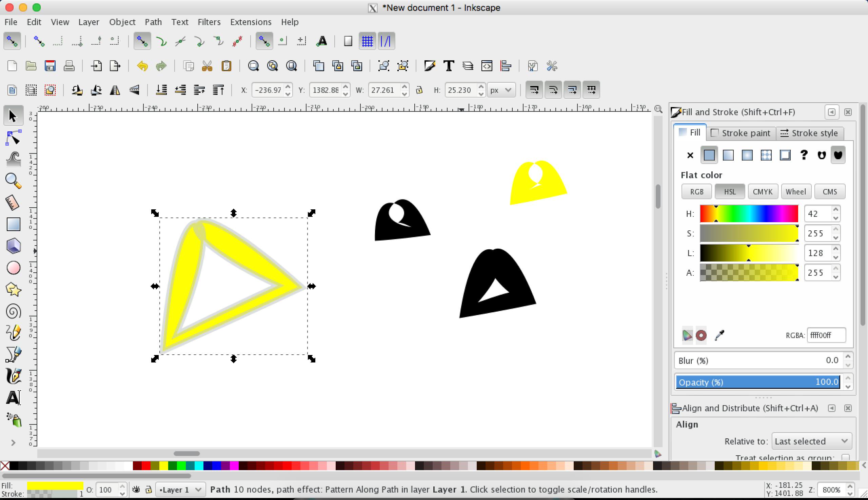Open the units dropdown showing px
The height and width of the screenshot is (500, 868).
point(501,90)
